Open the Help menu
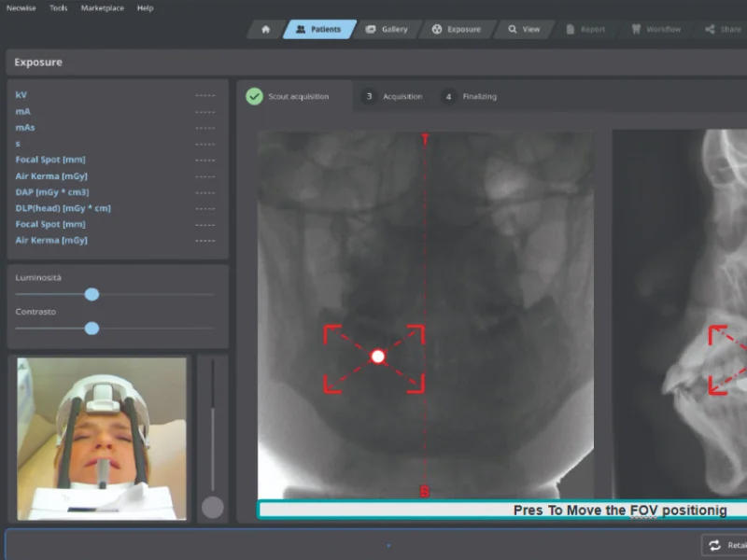 coord(145,8)
